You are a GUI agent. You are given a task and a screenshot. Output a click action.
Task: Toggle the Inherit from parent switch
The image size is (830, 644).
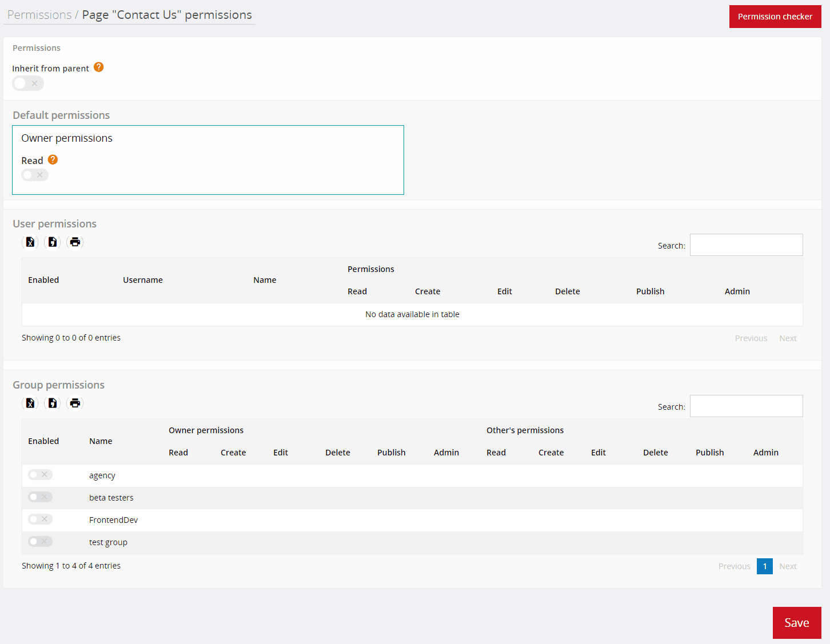click(x=27, y=83)
